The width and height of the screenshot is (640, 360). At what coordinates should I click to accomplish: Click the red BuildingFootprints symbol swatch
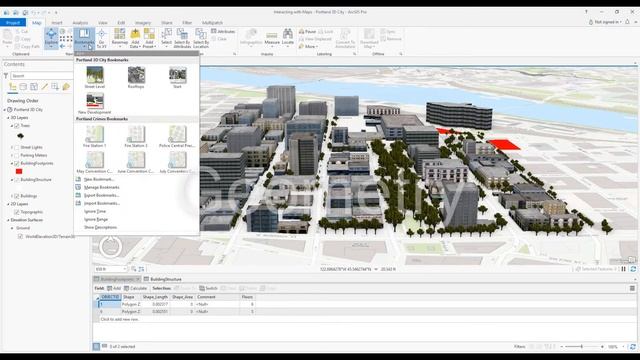[19, 171]
